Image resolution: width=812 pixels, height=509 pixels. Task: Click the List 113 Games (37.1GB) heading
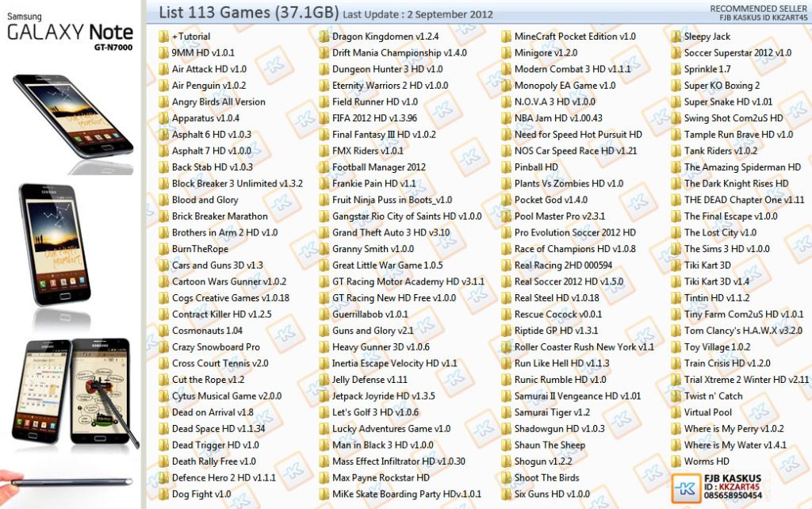(248, 12)
